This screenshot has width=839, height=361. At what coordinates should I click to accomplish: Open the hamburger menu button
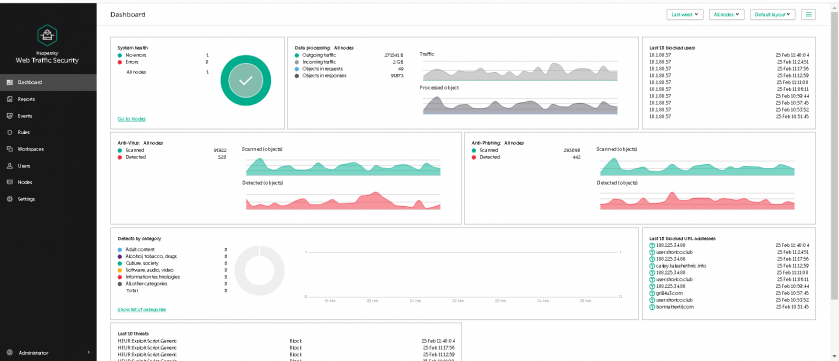pos(808,14)
